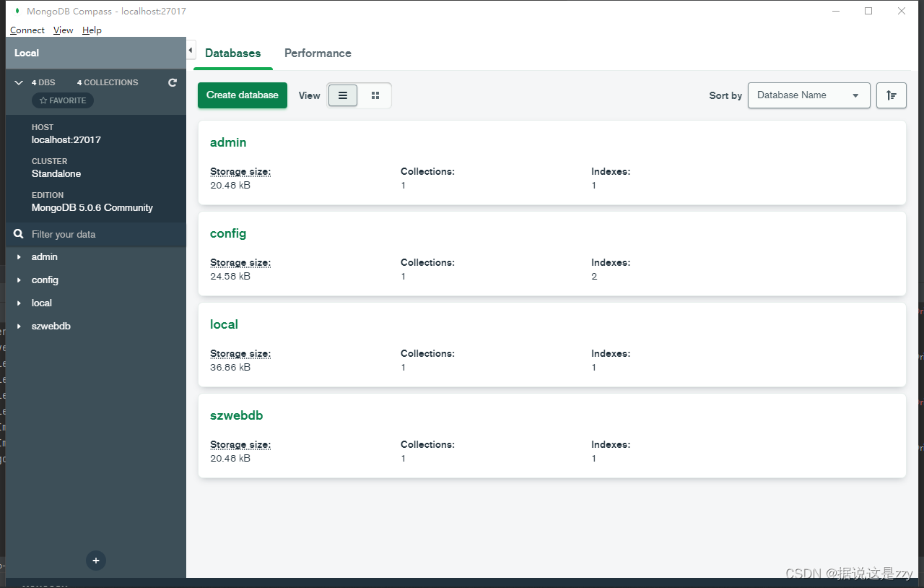Screen dimensions: 924x588
Task: Switch to grid view
Action: [x=375, y=95]
